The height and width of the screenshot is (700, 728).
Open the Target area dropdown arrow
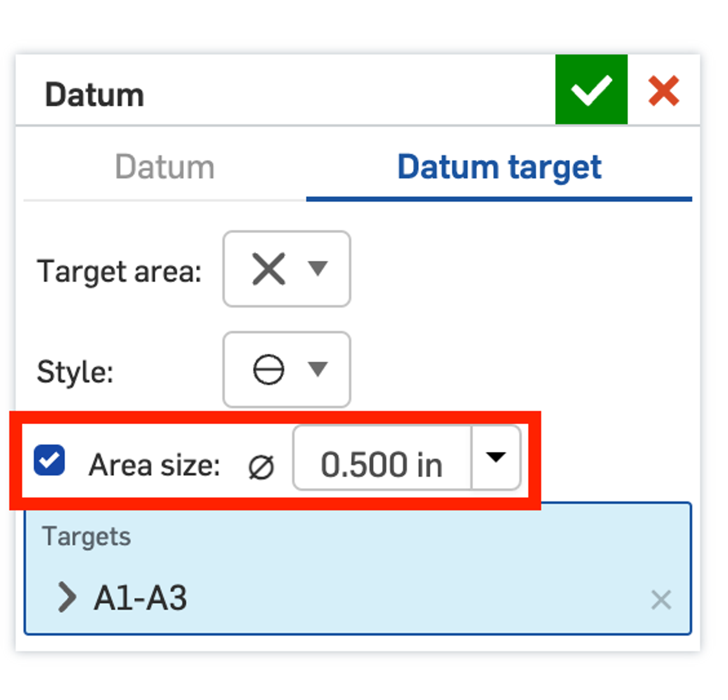[317, 268]
